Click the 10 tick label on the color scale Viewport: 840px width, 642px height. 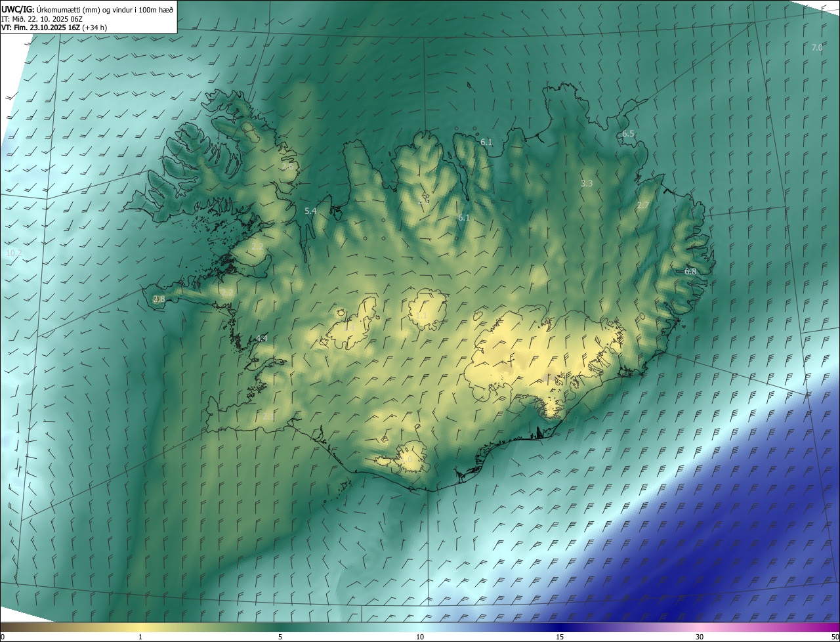pyautogui.click(x=420, y=637)
